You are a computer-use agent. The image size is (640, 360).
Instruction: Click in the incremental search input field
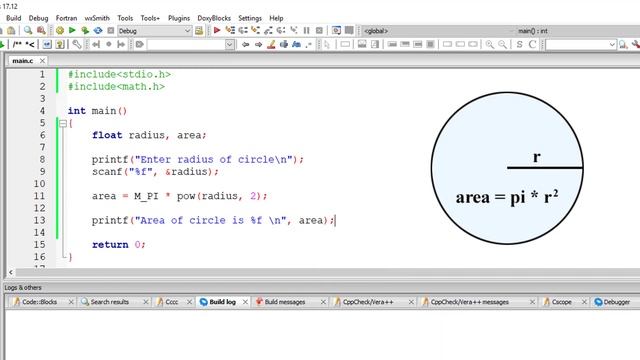point(186,44)
